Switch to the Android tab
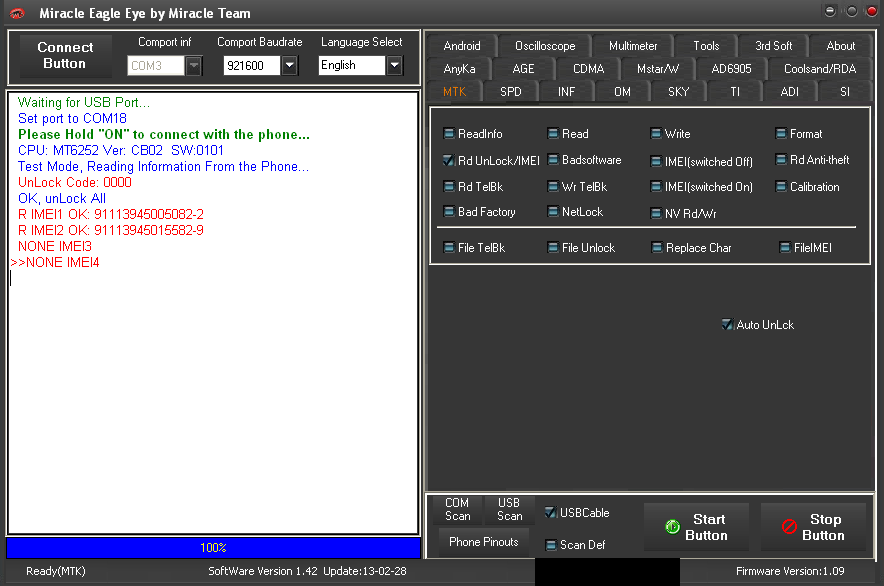The width and height of the screenshot is (884, 586). pos(462,46)
